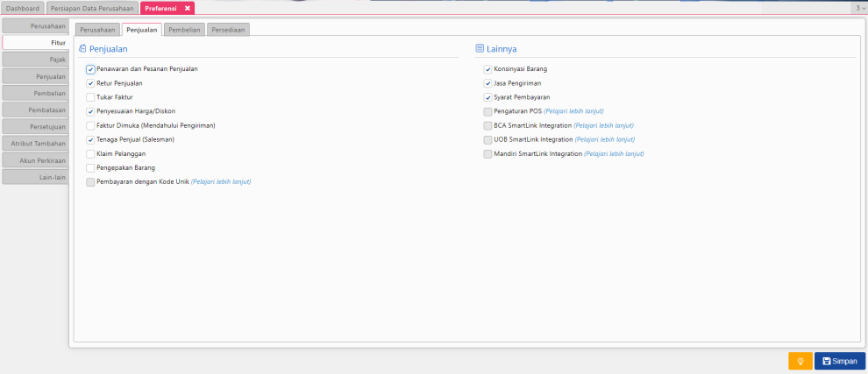Go to the Dashboard tab
Screen dimensions: 868x374
click(x=23, y=8)
